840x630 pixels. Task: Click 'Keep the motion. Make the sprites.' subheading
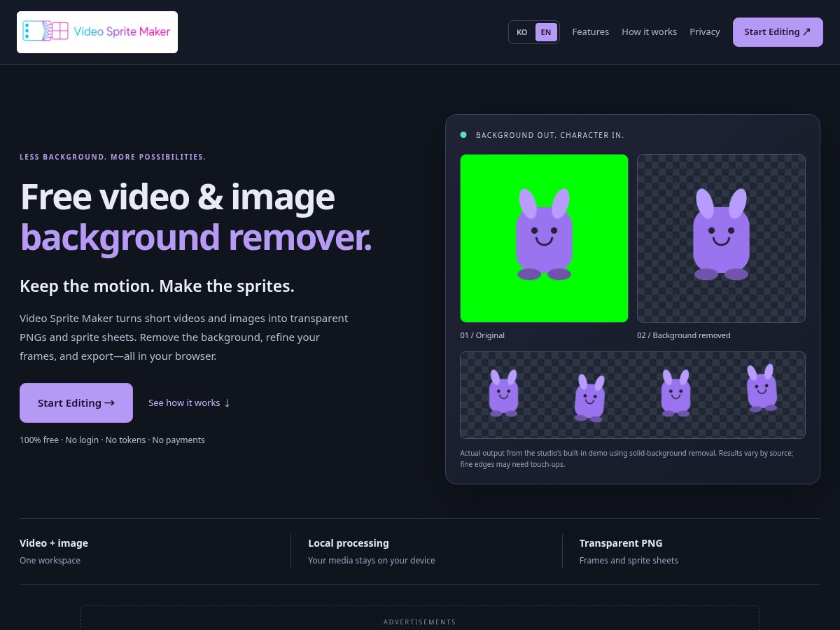point(157,286)
